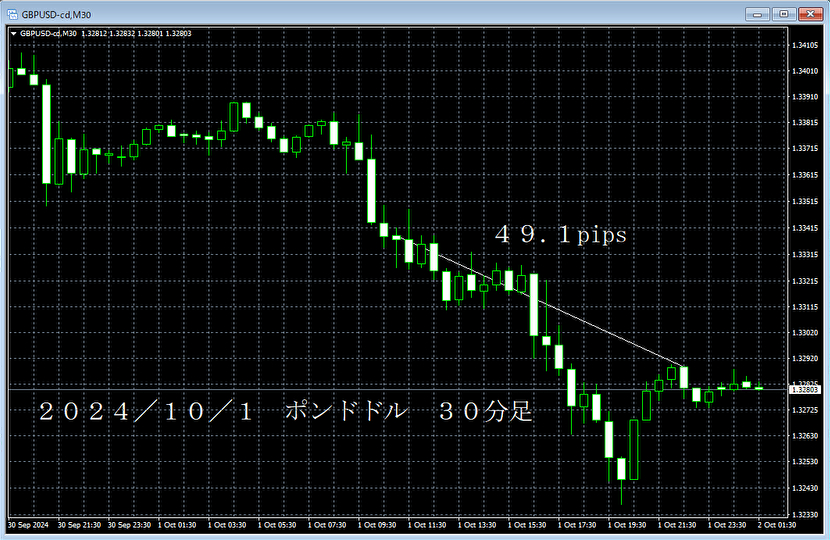Click the 1 Oct 09:30 time label

[x=377, y=525]
